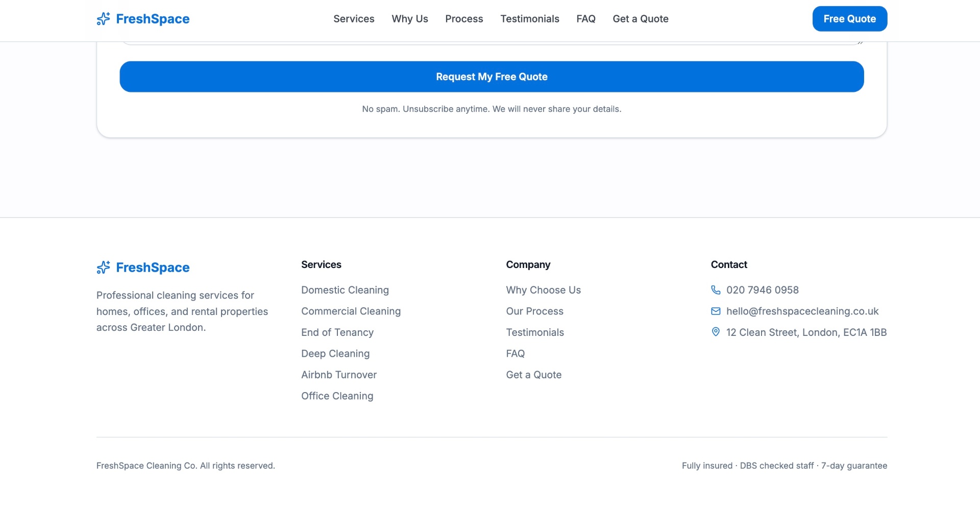Visit the Airbnb Turnover link
Image resolution: width=980 pixels, height=511 pixels.
[339, 375]
